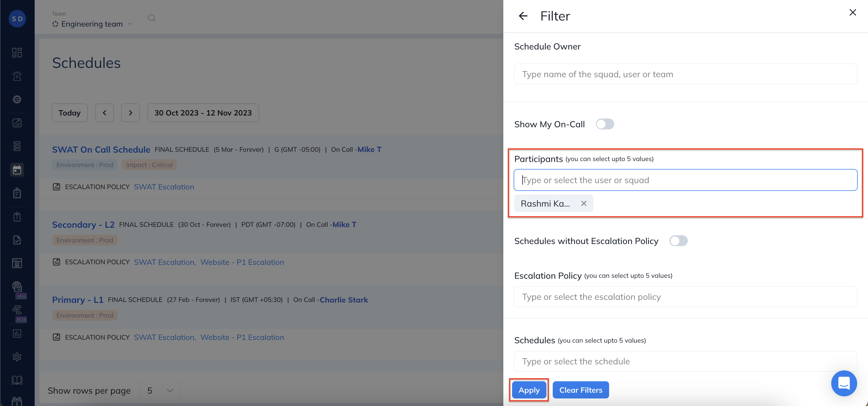The width and height of the screenshot is (868, 406).
Task: Open the dashboard grid sidebar icon
Action: pos(17,52)
